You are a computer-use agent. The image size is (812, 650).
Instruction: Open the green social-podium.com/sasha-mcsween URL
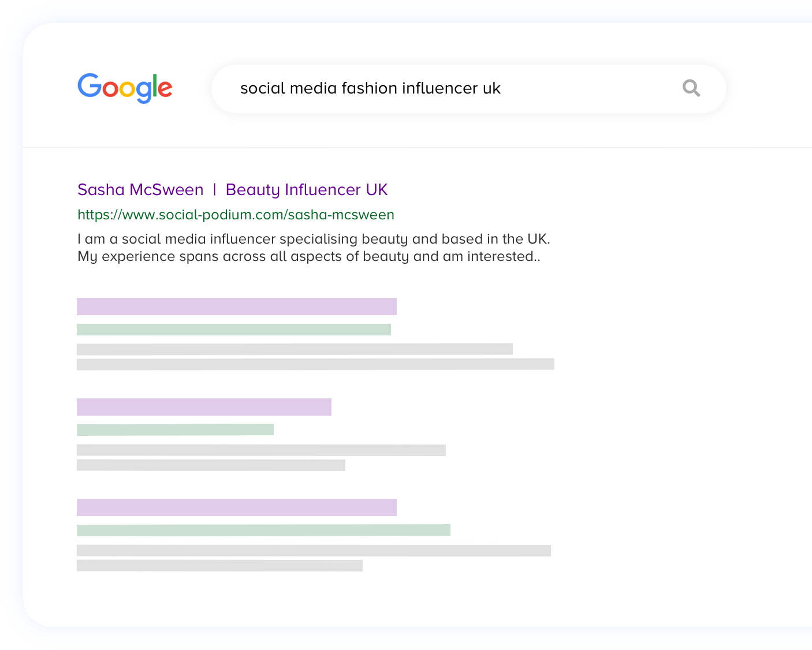point(236,215)
